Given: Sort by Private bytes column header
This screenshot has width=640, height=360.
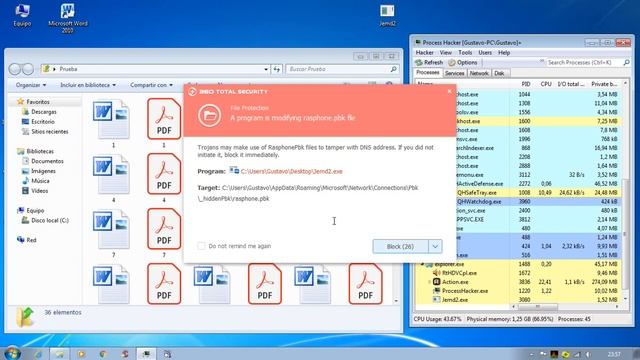Looking at the screenshot, I should (x=604, y=84).
